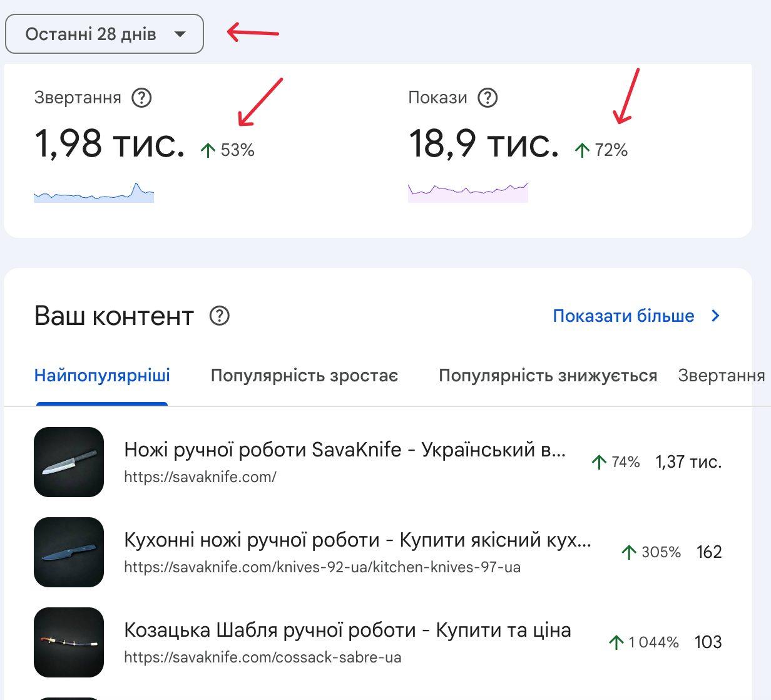The image size is (771, 700).
Task: Click help icon next to Покази
Action: coord(488,98)
